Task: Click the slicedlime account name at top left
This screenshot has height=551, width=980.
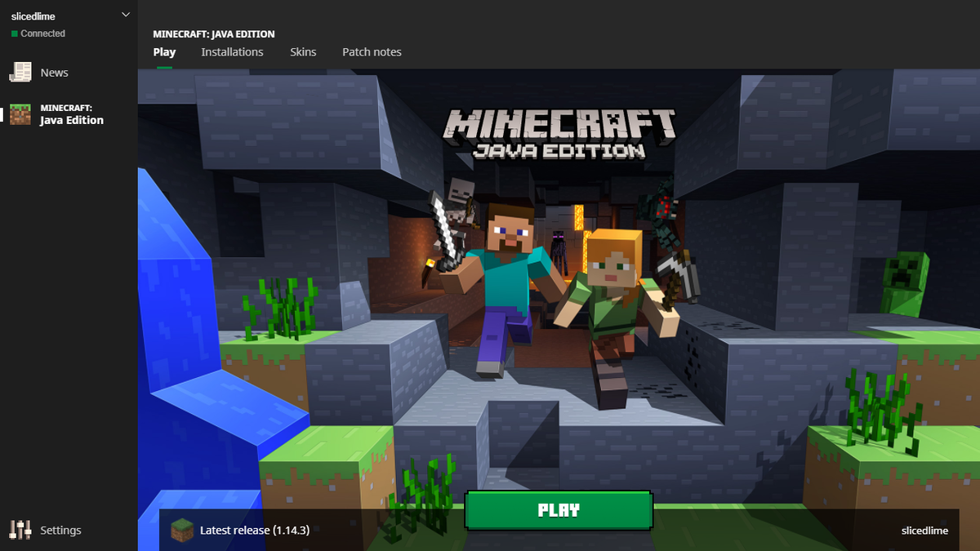Action: 33,14
